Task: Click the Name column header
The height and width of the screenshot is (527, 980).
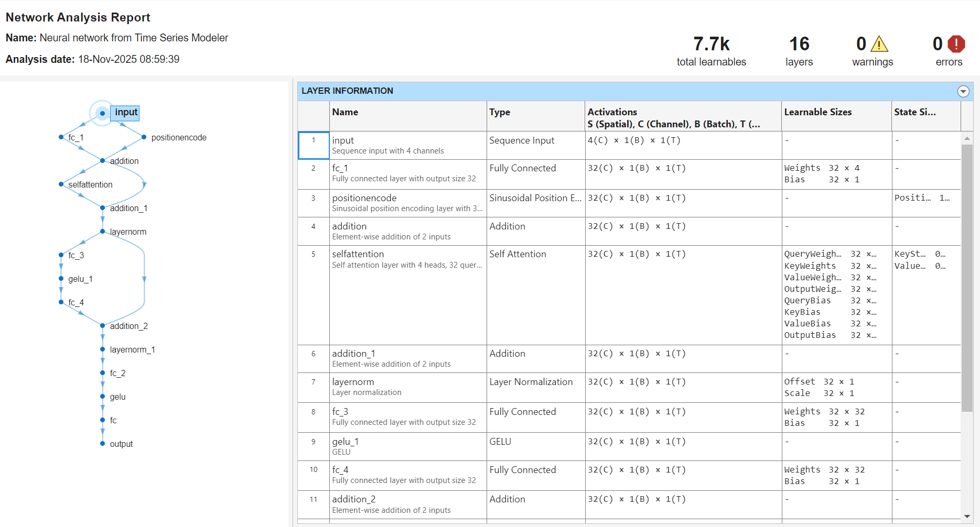Action: click(346, 112)
